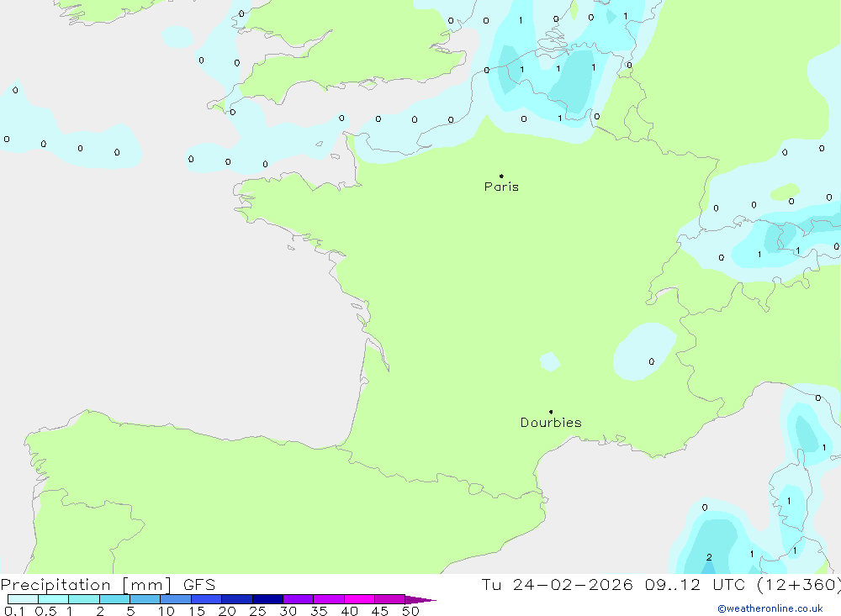Click the legend scale label '0.1'
This screenshot has height=616, width=841.
pos(14,611)
